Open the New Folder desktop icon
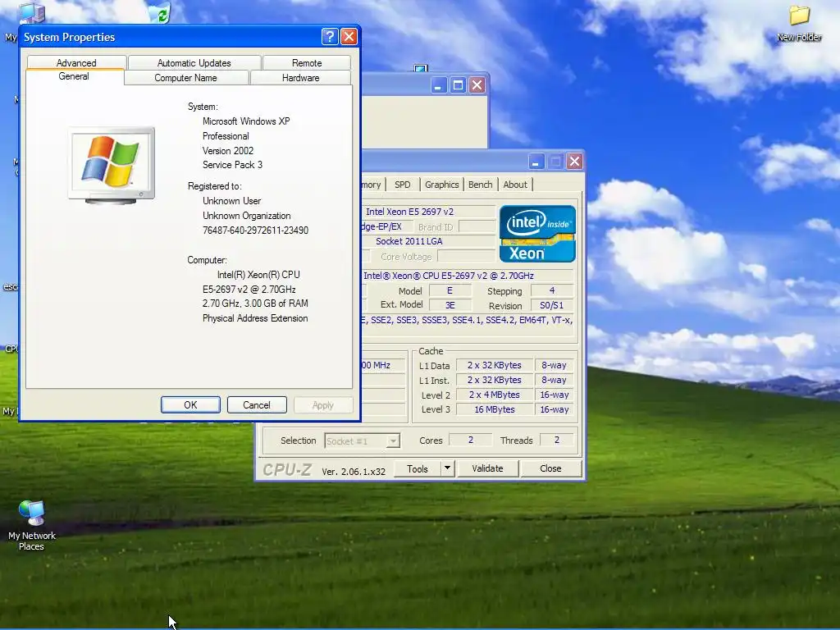This screenshot has height=630, width=840. coord(799,24)
